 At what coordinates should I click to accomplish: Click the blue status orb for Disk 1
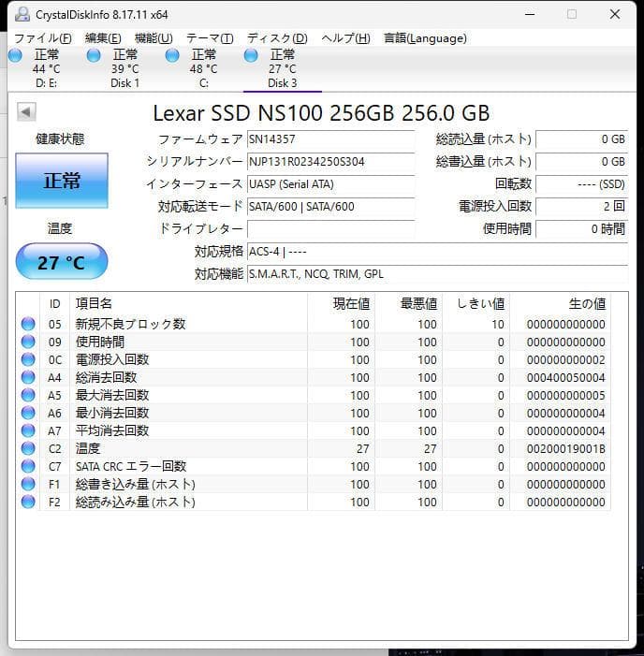point(94,55)
